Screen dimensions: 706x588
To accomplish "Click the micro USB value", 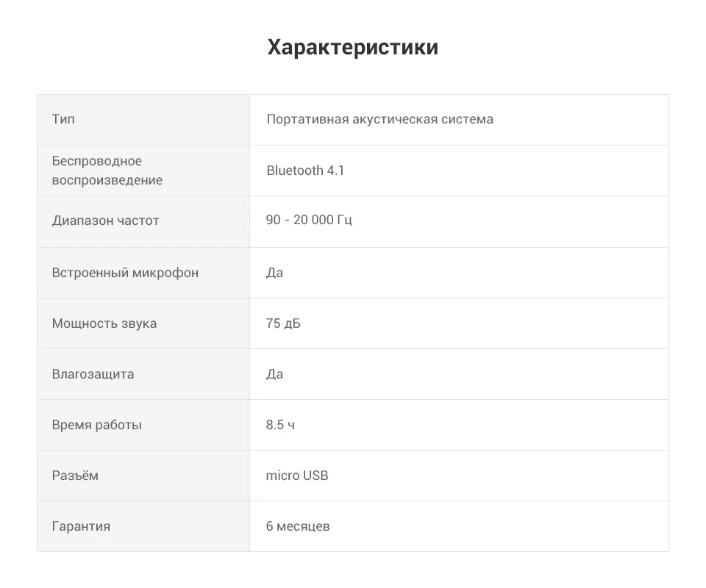I will point(297,476).
